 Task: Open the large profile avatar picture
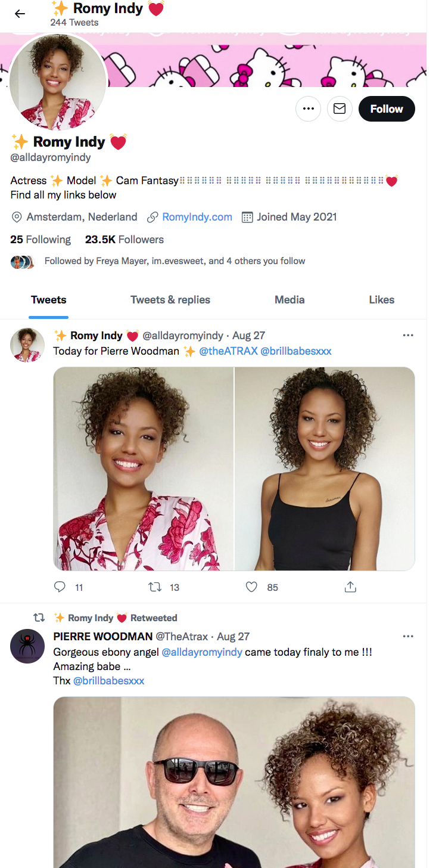[58, 82]
